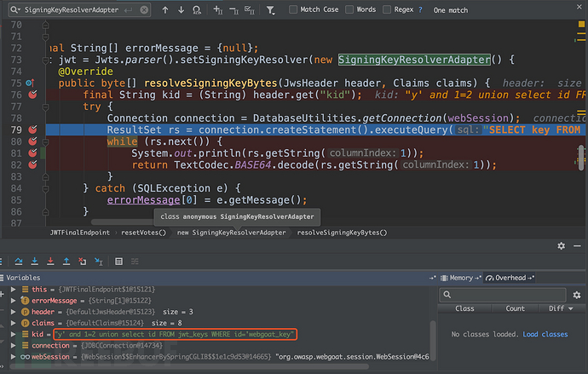Click the search filter funnel icon
Screen dimensions: 588x374
[272, 10]
